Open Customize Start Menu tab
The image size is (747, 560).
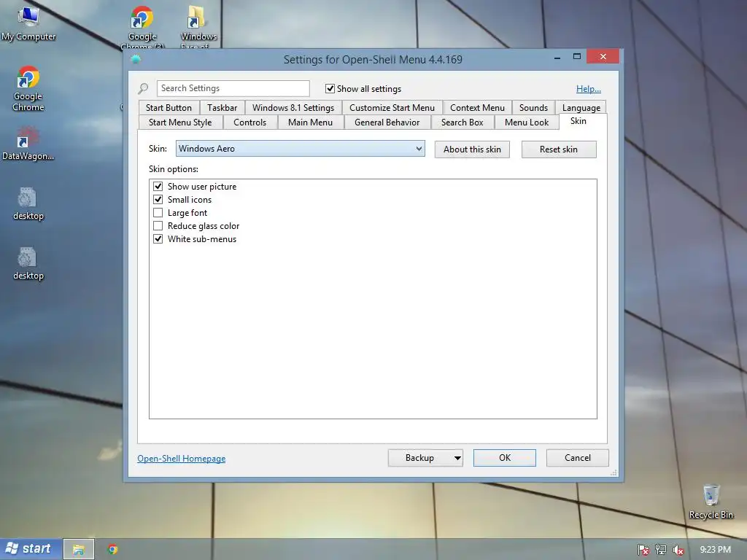(x=392, y=108)
